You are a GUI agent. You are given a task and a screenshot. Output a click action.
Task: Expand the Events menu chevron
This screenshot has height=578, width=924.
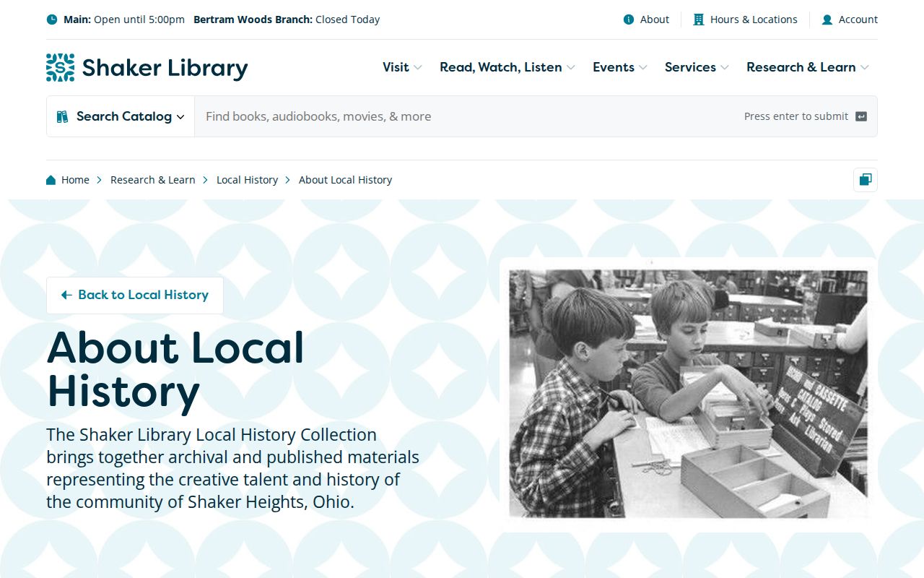point(642,68)
